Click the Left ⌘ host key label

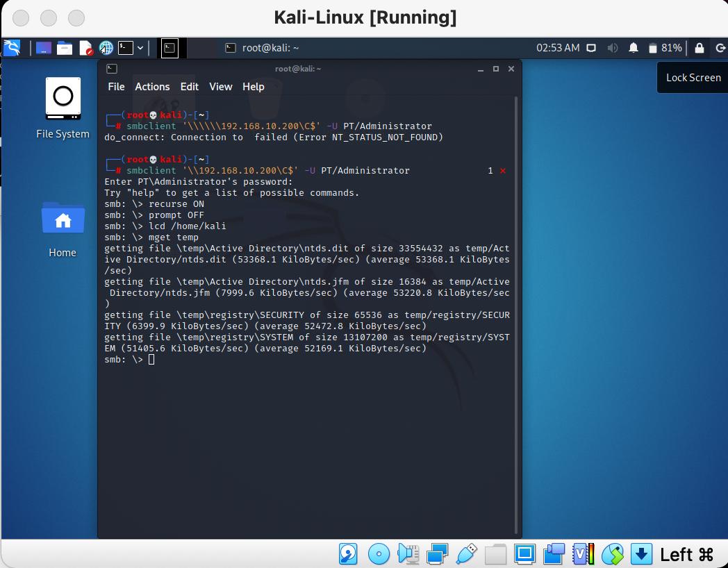[687, 554]
